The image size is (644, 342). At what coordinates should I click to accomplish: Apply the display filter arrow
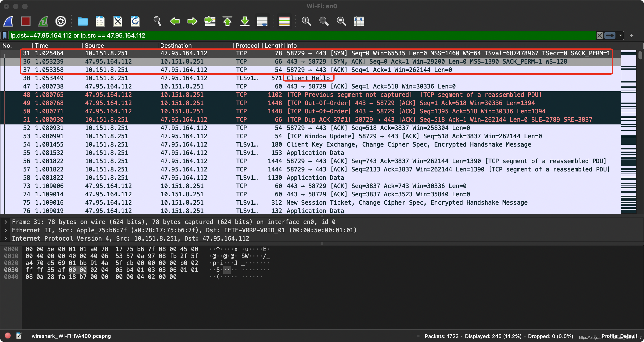[610, 35]
